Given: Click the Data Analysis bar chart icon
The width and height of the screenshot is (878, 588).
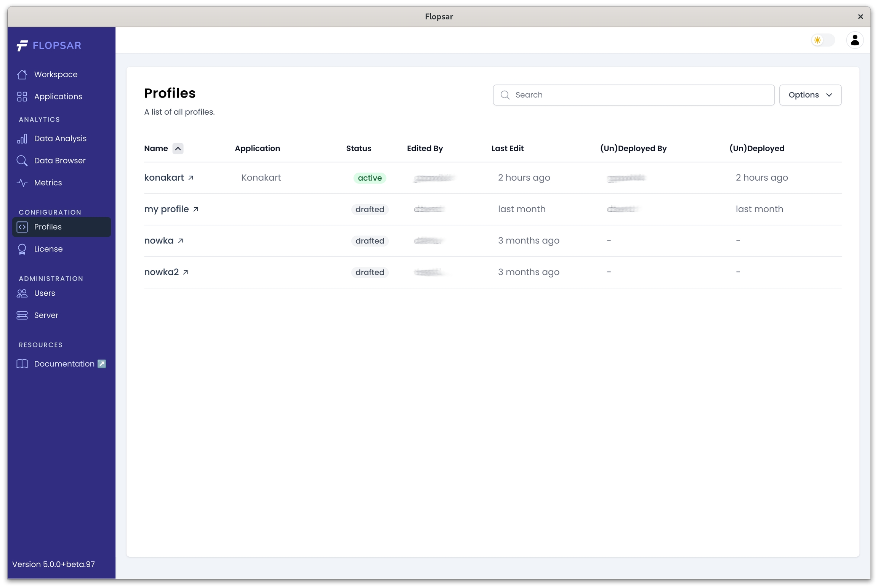Looking at the screenshot, I should (22, 138).
